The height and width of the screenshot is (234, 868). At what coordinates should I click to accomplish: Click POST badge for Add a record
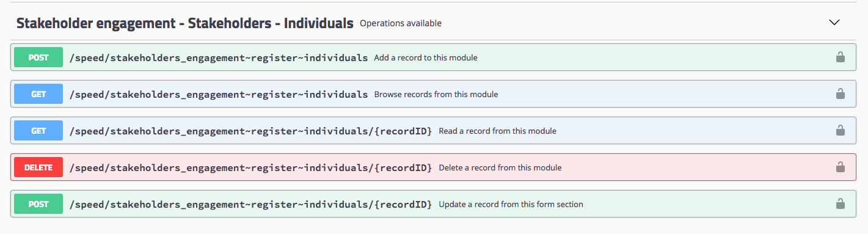click(x=38, y=57)
